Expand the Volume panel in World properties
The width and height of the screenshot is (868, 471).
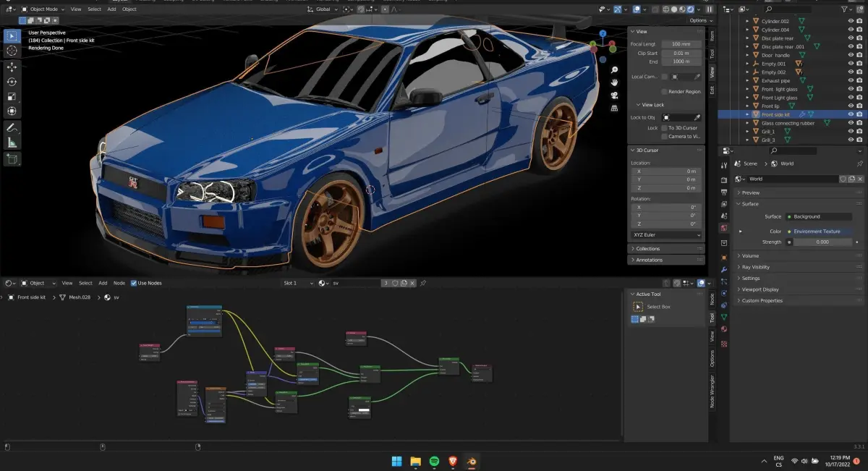click(799, 255)
